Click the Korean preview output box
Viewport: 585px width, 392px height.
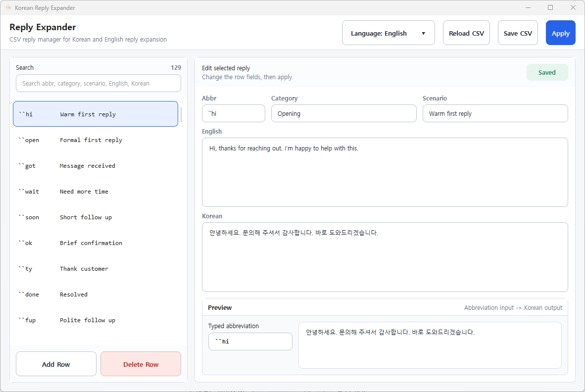pyautogui.click(x=430, y=345)
